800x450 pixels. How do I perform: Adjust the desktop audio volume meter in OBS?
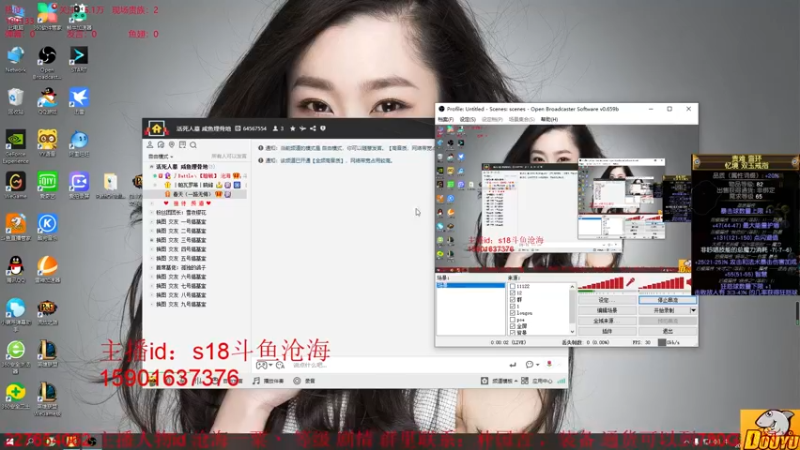[x=661, y=283]
